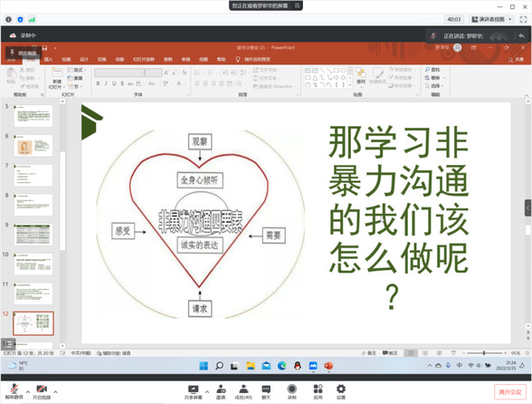Image resolution: width=532 pixels, height=404 pixels.
Task: Leave the meeting via 离开会议
Action: [510, 391]
